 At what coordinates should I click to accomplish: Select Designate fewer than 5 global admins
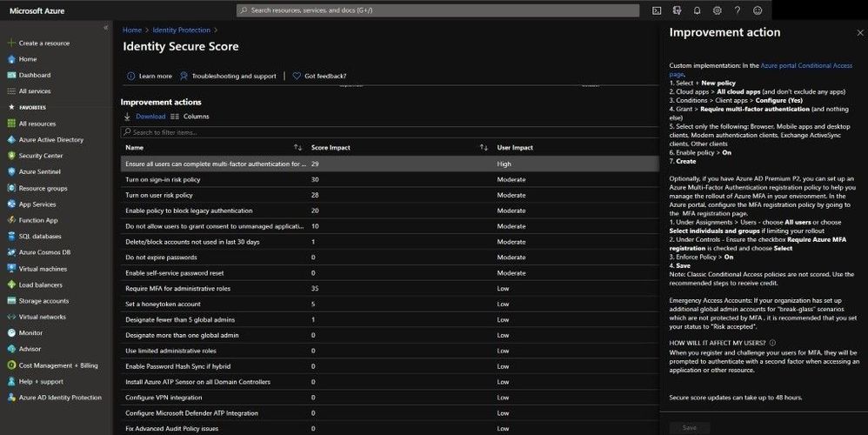click(x=390, y=319)
